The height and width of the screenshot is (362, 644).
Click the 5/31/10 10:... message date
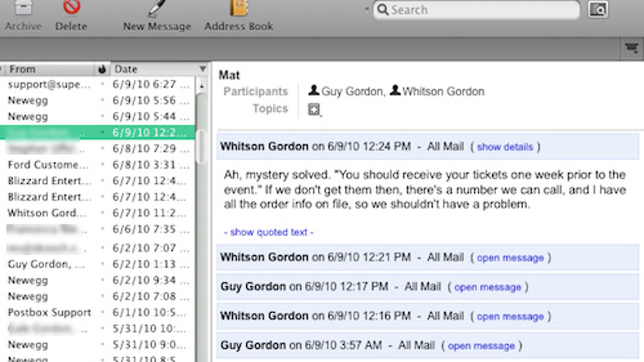click(x=149, y=329)
